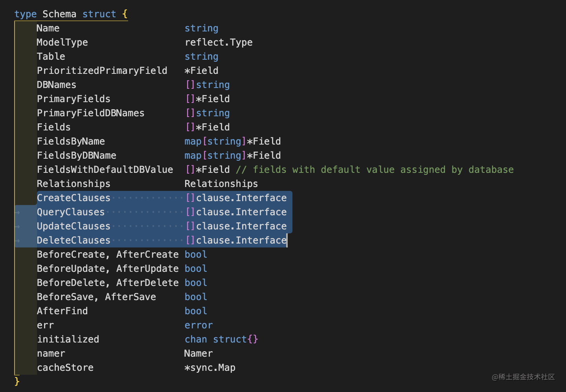Click the error type on err line
Viewport: 566px width, 392px height.
tap(198, 325)
